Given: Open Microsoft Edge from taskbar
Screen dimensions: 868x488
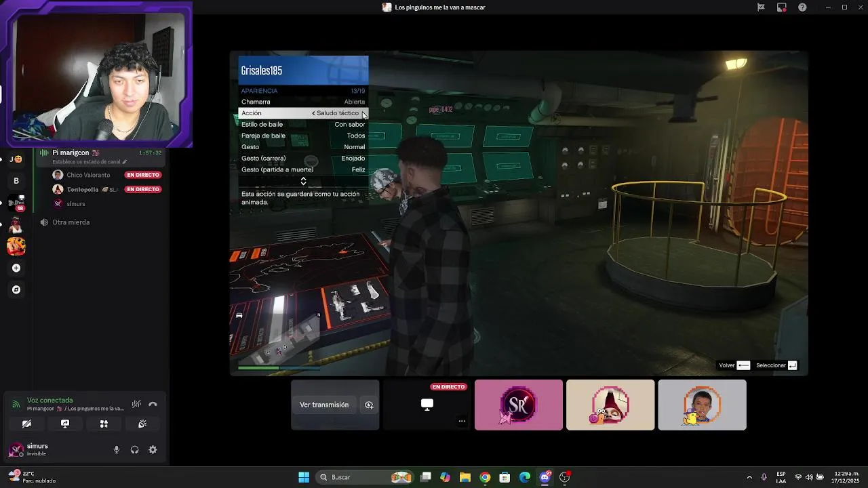Looking at the screenshot, I should 525,477.
